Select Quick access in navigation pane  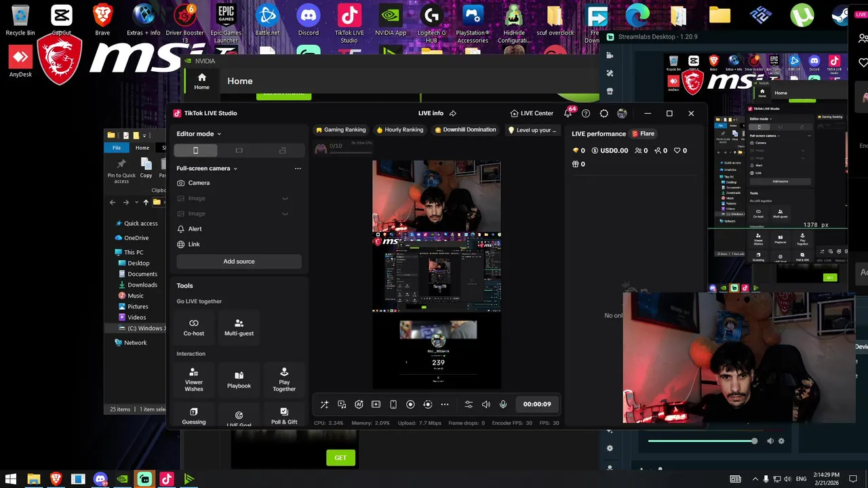[x=140, y=224]
